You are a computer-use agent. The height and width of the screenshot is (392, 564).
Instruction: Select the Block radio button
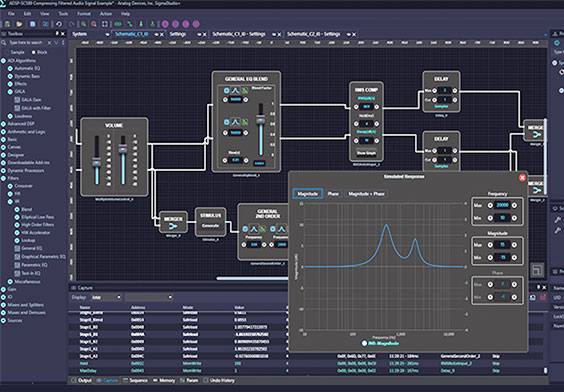pos(34,53)
